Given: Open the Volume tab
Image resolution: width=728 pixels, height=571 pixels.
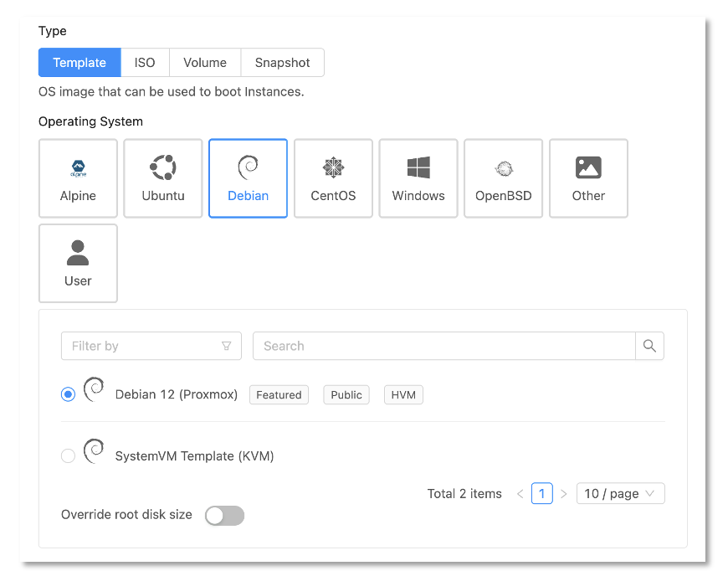Looking at the screenshot, I should (x=204, y=62).
